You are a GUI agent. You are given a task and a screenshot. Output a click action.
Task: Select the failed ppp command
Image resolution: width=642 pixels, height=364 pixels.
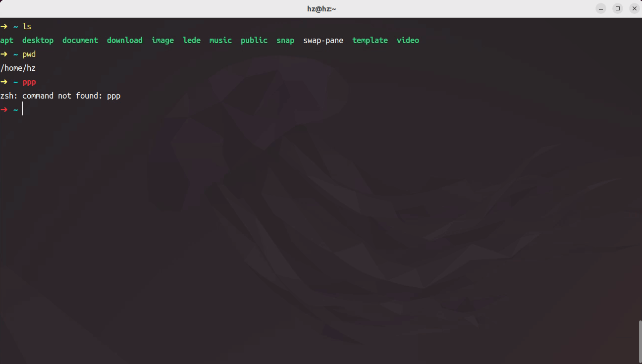tap(29, 82)
